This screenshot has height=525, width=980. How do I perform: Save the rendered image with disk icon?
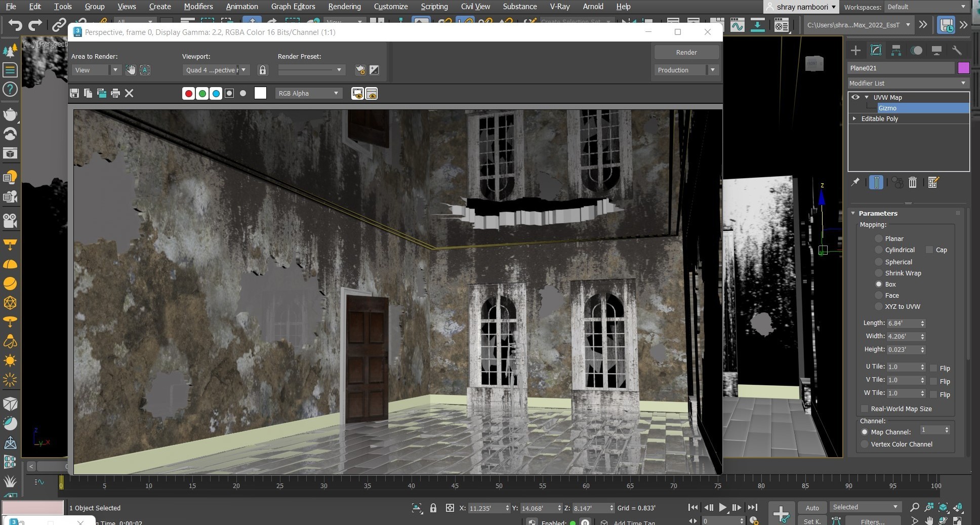[x=74, y=93]
